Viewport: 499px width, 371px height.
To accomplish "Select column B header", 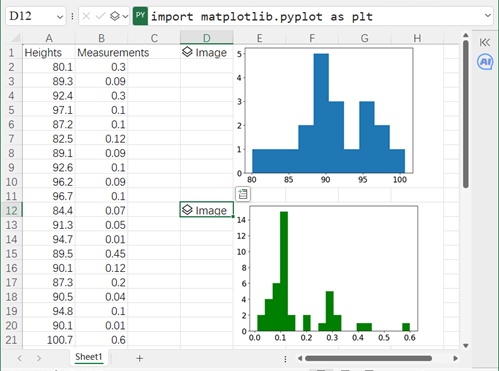I will click(x=101, y=38).
